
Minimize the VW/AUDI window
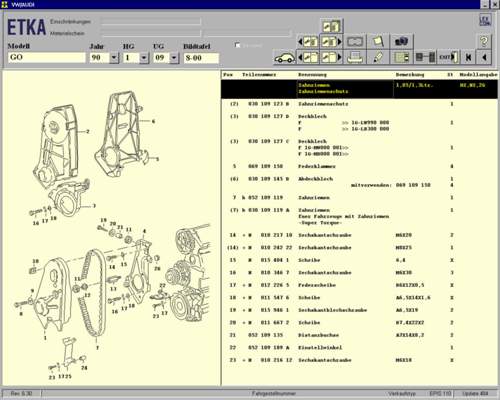point(485,4)
